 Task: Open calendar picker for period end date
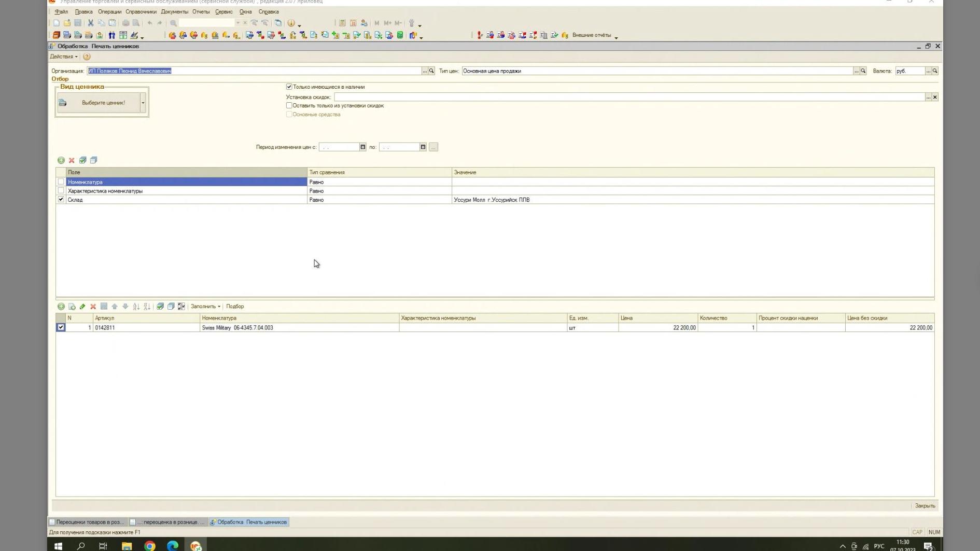tap(423, 147)
